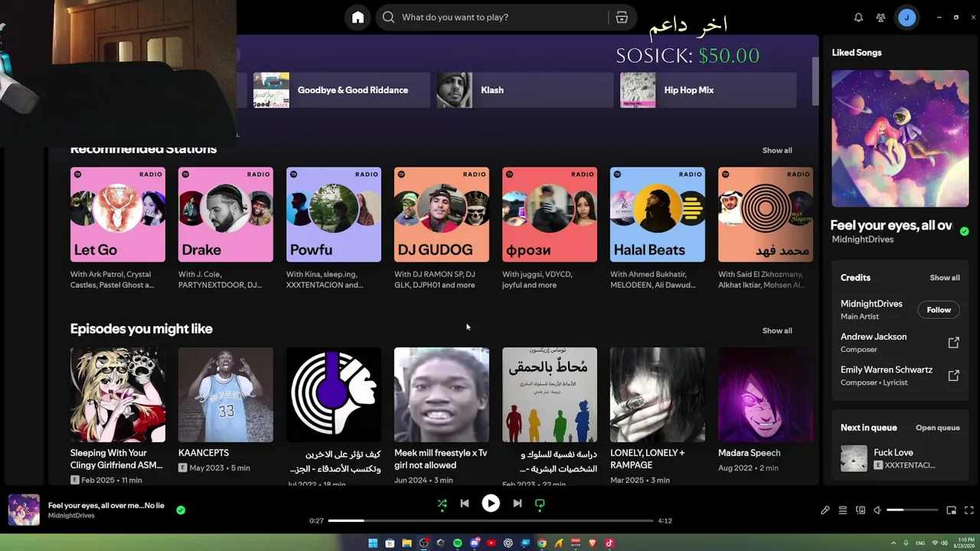Play the current song
Screen dimensions: 980x551
pyautogui.click(x=491, y=504)
